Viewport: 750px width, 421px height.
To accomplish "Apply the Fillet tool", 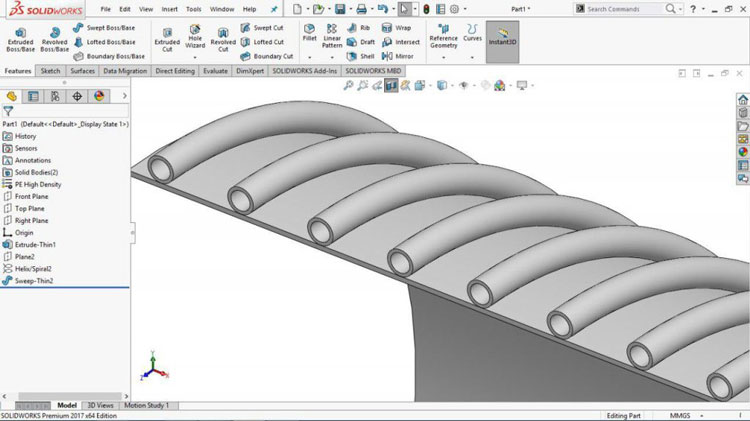I will pyautogui.click(x=310, y=34).
